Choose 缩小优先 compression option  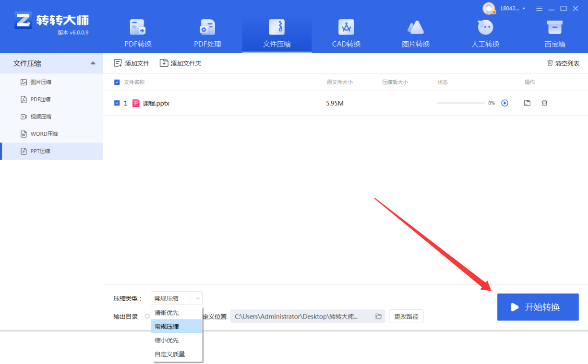pos(177,340)
